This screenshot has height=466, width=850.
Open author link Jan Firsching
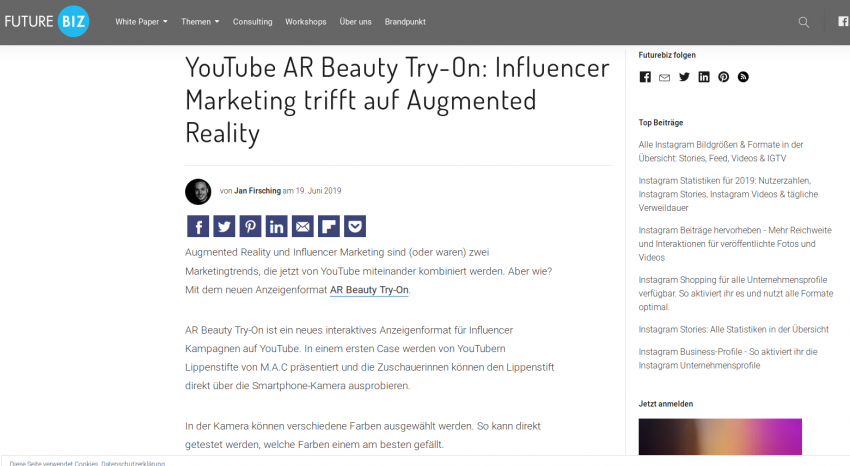coord(257,191)
